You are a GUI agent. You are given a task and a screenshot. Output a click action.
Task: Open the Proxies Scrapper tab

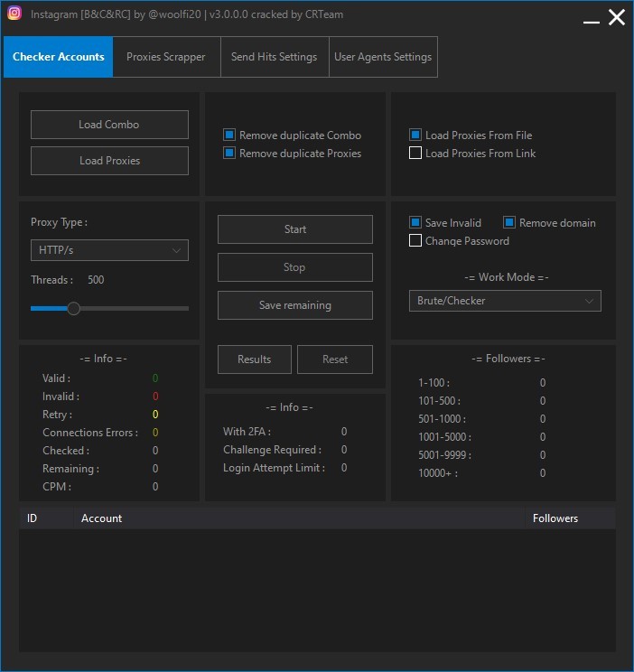coord(165,57)
